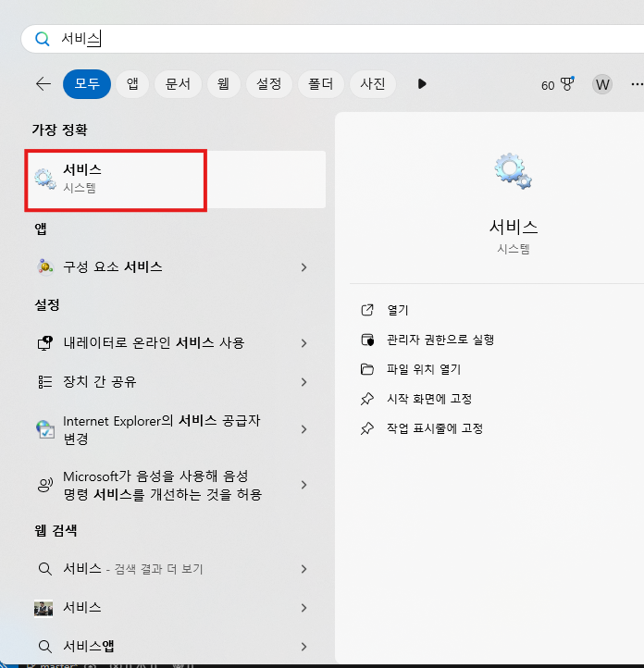Click the list icon beside 장치 간 공유
644x668 pixels.
coord(45,382)
